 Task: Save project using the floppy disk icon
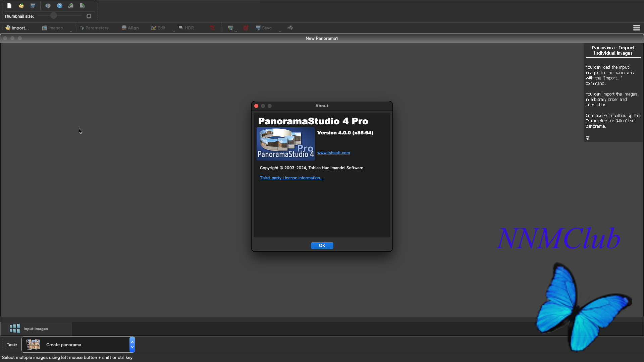(x=33, y=6)
